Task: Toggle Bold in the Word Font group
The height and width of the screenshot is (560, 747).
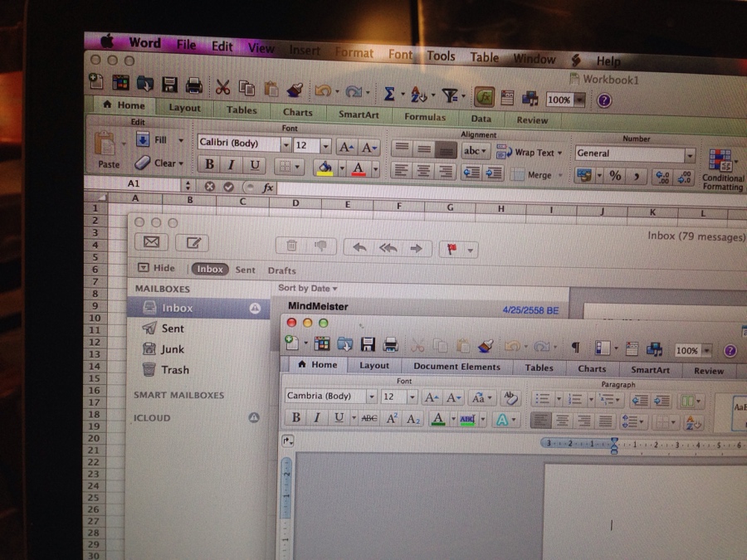Action: (x=295, y=417)
